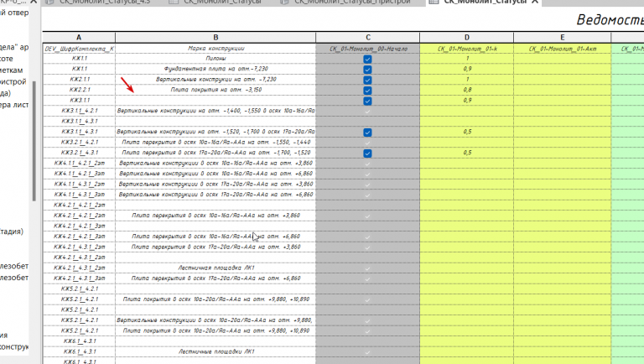Click the СК_01-Монолит_01-k header cell
Viewport: 644px width, 364px height.
point(466,49)
